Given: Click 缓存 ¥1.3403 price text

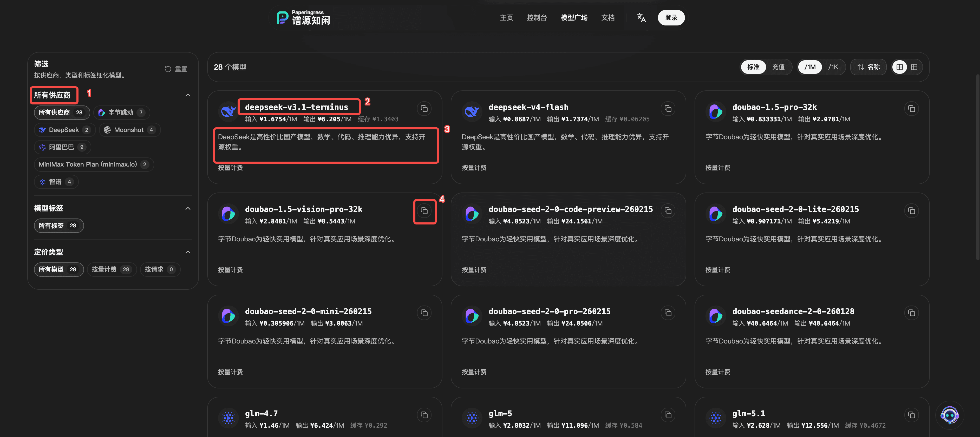Looking at the screenshot, I should (378, 119).
